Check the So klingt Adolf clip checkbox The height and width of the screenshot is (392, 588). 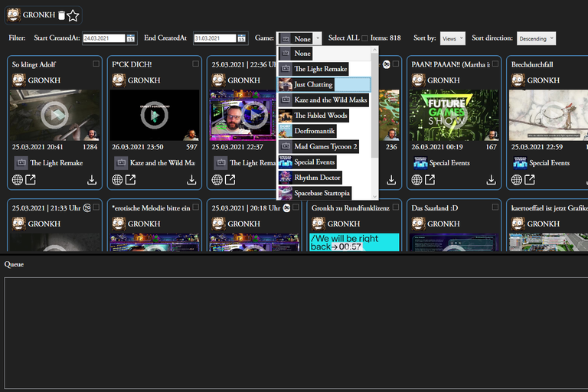(x=96, y=64)
